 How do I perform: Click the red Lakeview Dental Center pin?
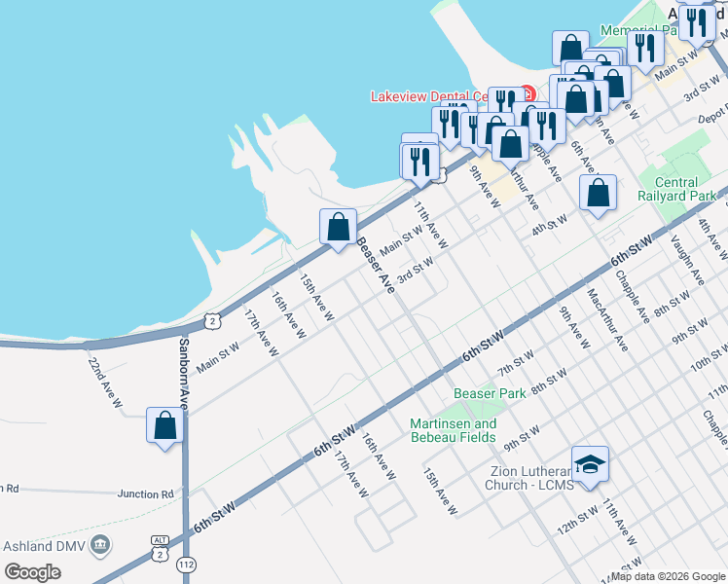[528, 93]
